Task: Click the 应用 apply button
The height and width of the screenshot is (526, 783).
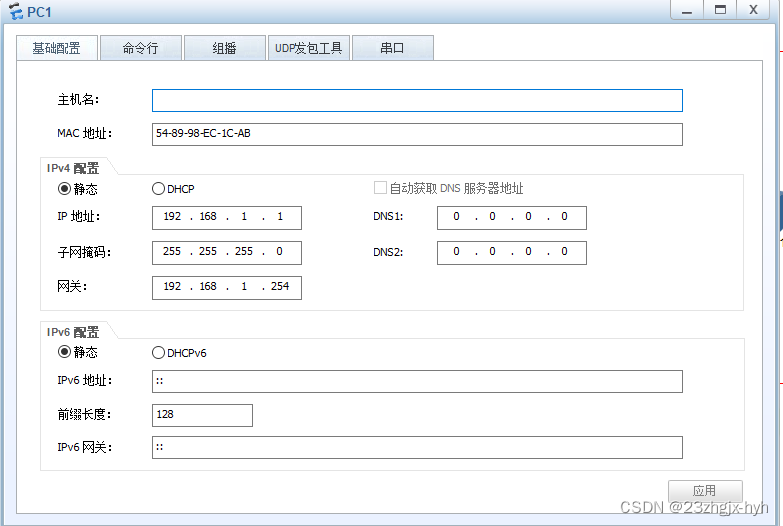Action: point(705,491)
